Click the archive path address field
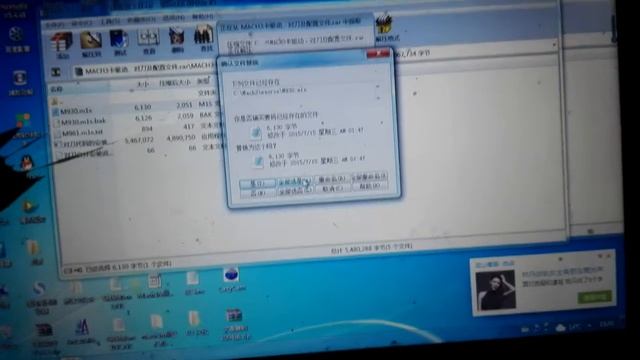The height and width of the screenshot is (360, 640). click(x=146, y=69)
